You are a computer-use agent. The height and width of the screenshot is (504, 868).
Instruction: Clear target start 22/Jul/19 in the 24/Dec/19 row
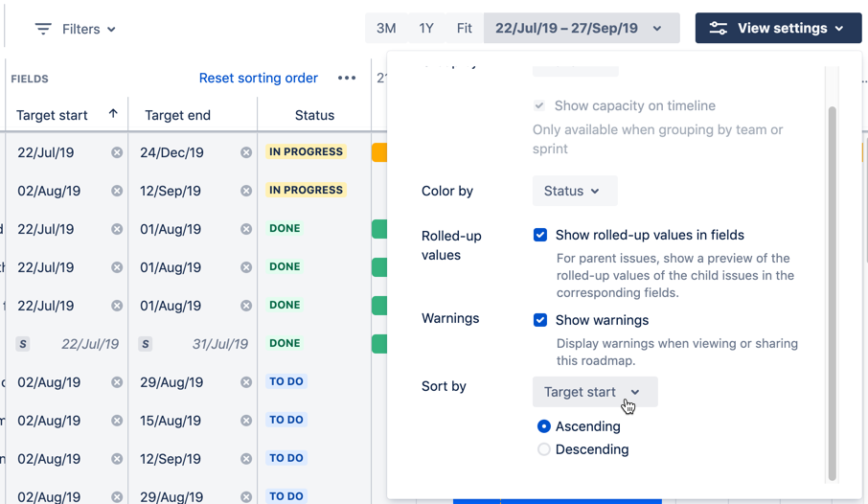117,152
